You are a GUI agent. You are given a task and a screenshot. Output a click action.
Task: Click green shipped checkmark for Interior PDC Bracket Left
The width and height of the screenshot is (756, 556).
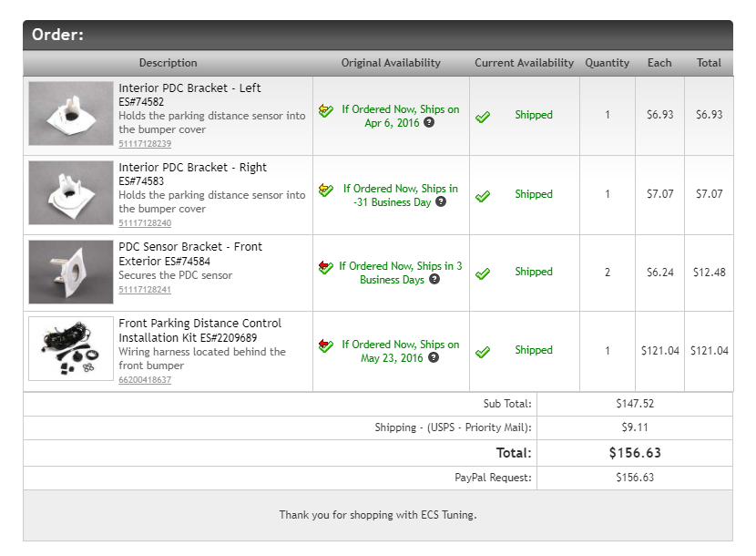tap(483, 117)
